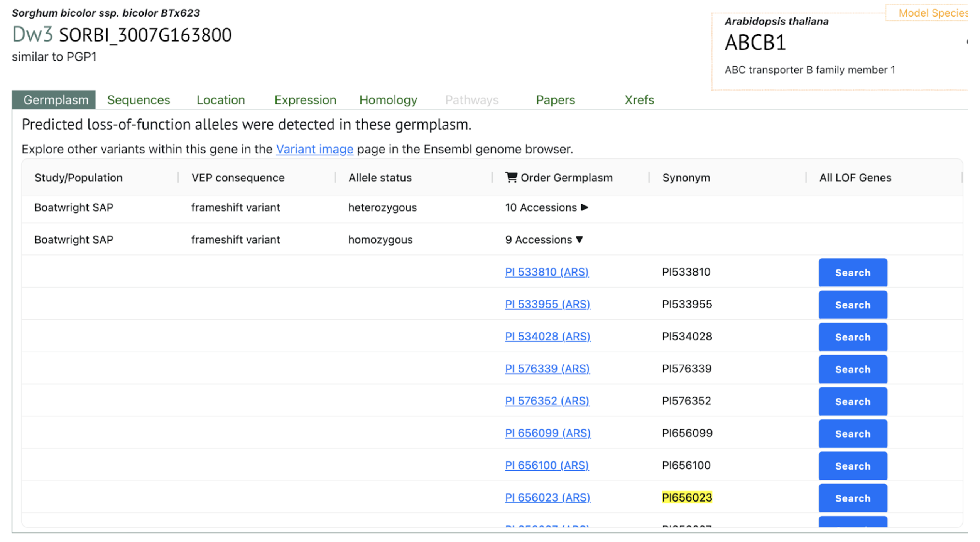Click the VEP consequence column header
Screen dimensions: 980x542
click(238, 178)
